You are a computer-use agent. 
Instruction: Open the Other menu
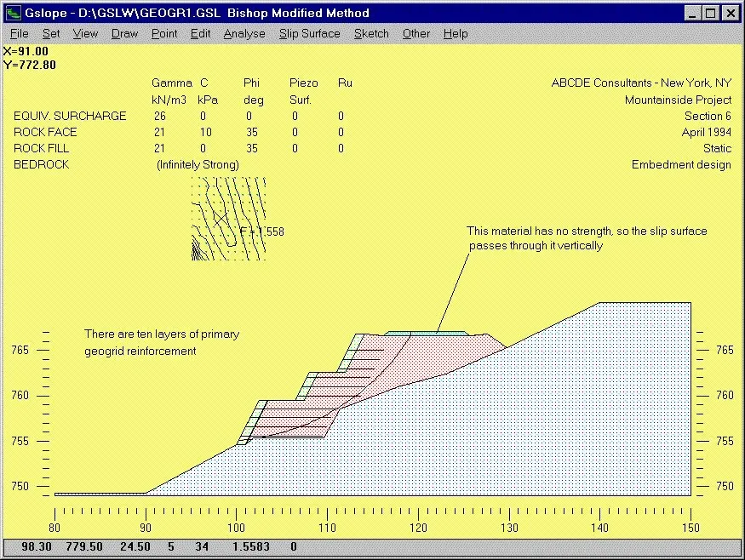[415, 33]
